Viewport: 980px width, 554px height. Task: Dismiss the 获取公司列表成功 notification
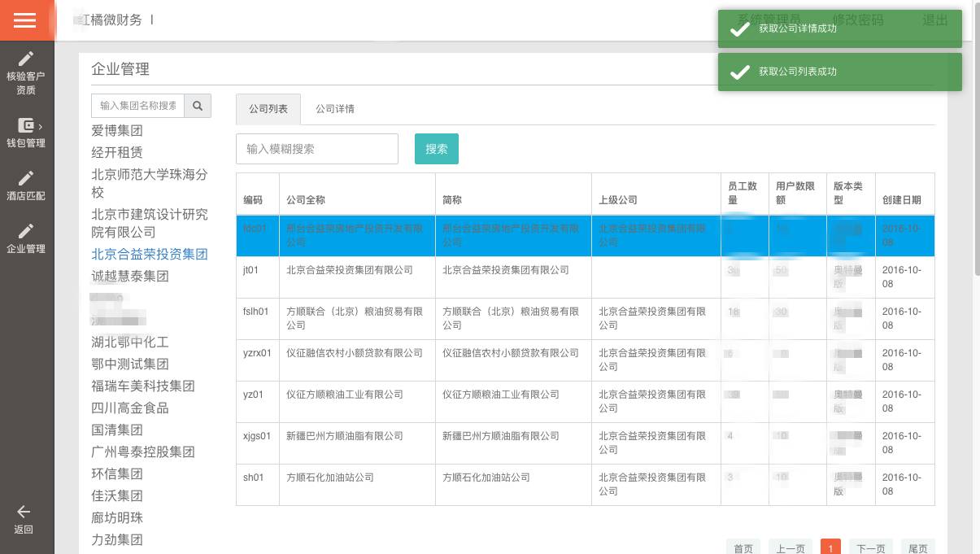tap(840, 72)
